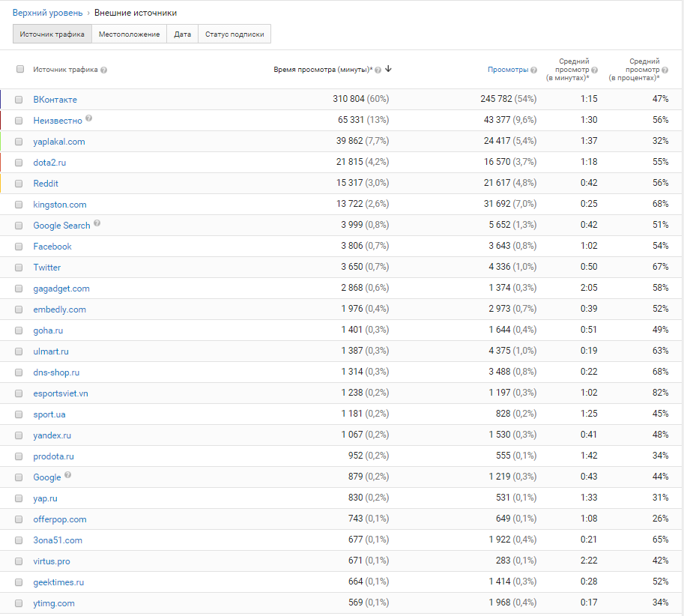
Task: Click the embedly.com source link
Action: coord(60,309)
